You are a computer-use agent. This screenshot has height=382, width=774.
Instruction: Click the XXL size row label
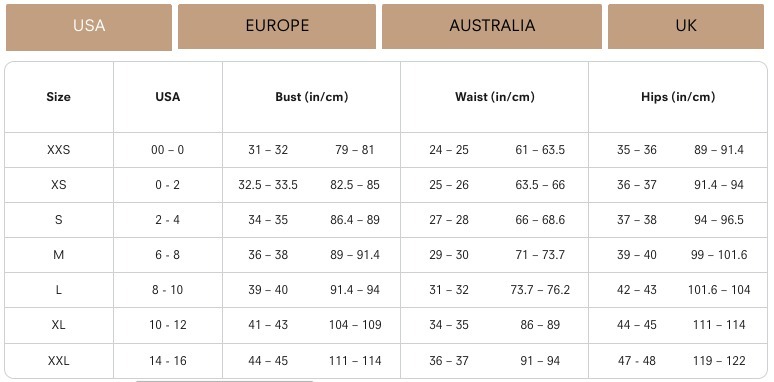click(x=58, y=361)
